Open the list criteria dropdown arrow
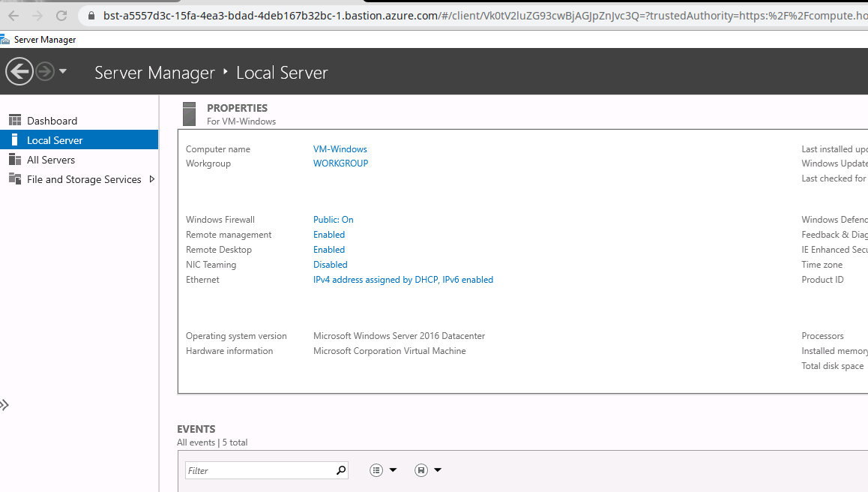868x492 pixels. pyautogui.click(x=393, y=469)
